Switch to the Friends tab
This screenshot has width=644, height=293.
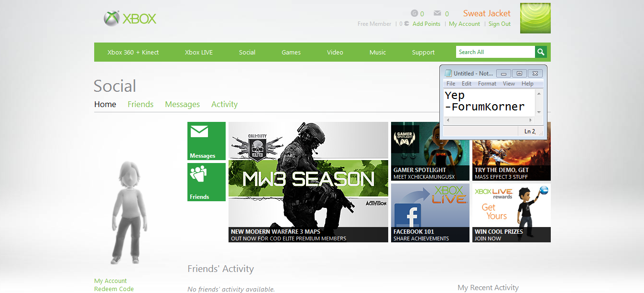pos(141,104)
